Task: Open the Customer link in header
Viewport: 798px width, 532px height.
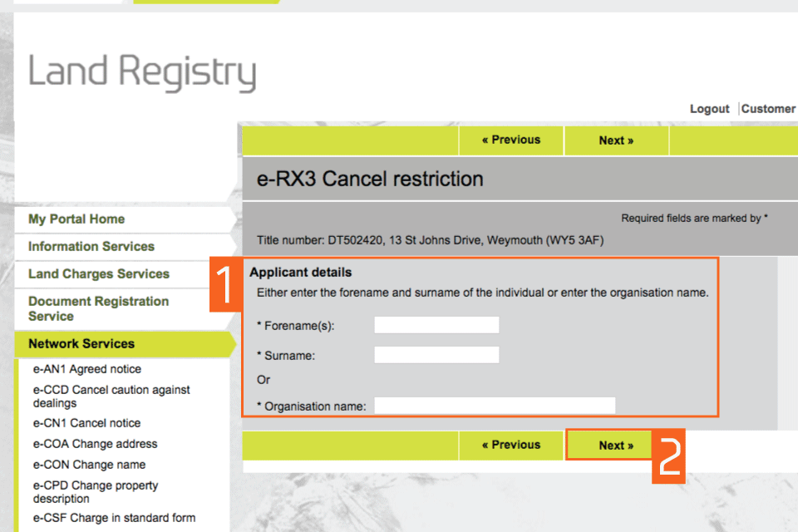Action: pos(768,109)
